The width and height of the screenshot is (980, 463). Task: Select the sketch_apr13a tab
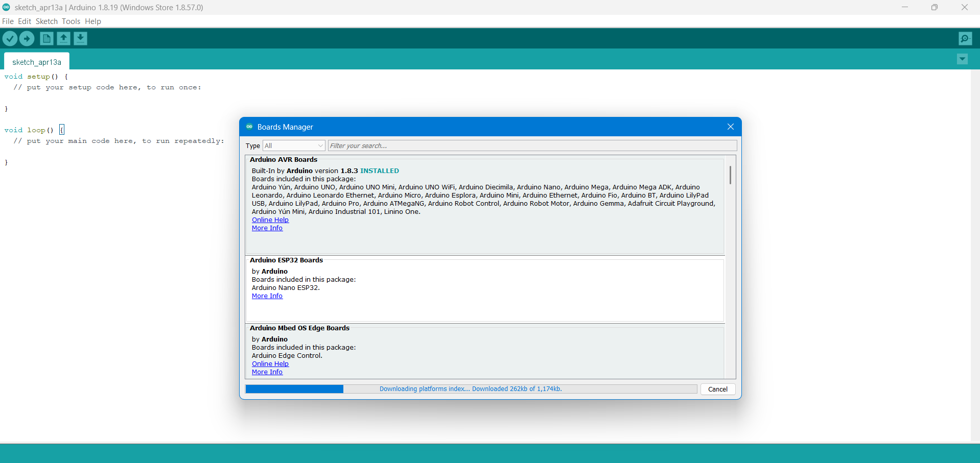coord(37,62)
